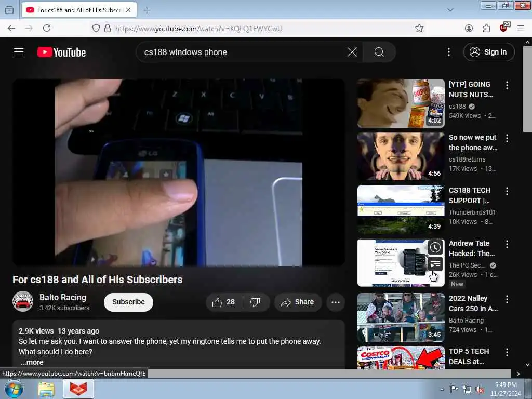Open browser account icon
Screen dimensions: 532x399
469,28
